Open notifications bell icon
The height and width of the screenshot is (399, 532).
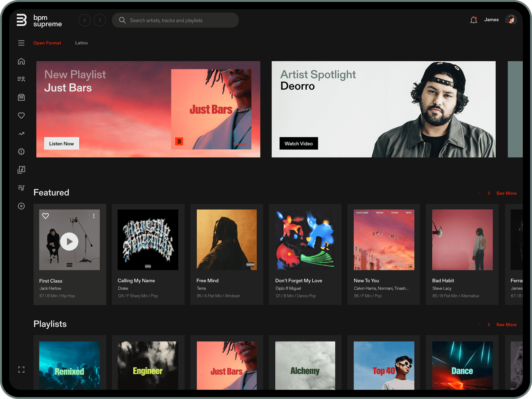(473, 20)
